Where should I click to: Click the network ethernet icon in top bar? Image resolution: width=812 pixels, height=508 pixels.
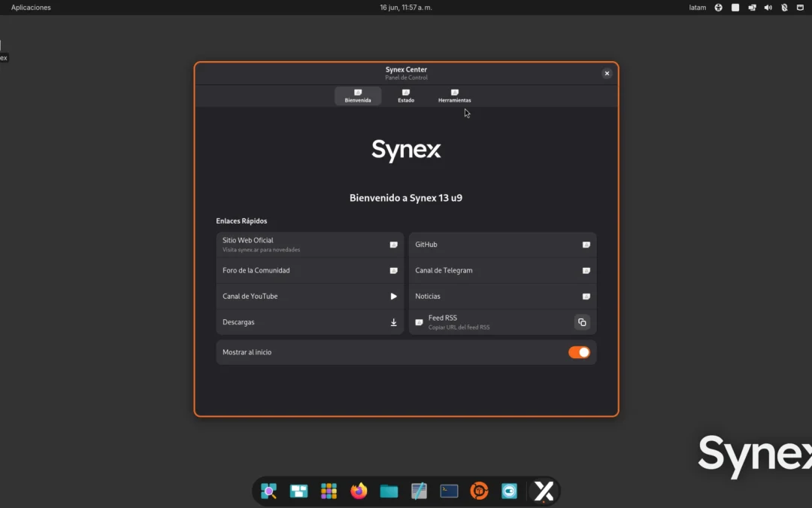800,8
